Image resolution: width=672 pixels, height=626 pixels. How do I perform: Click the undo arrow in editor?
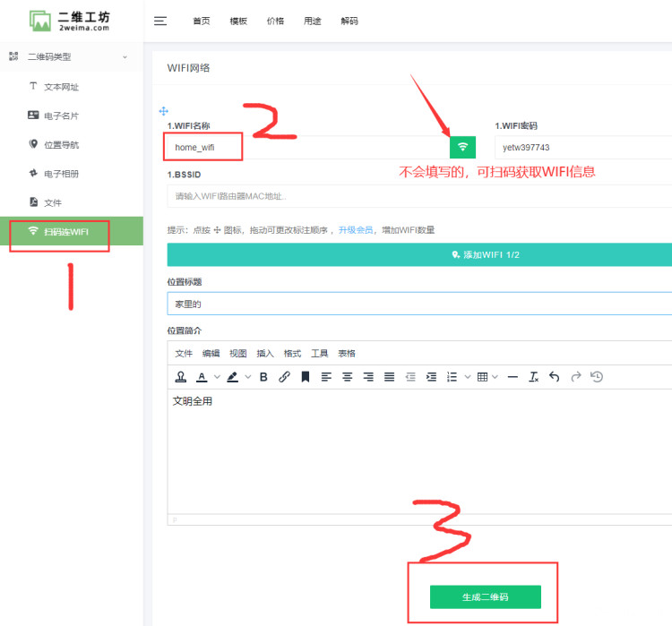click(554, 377)
